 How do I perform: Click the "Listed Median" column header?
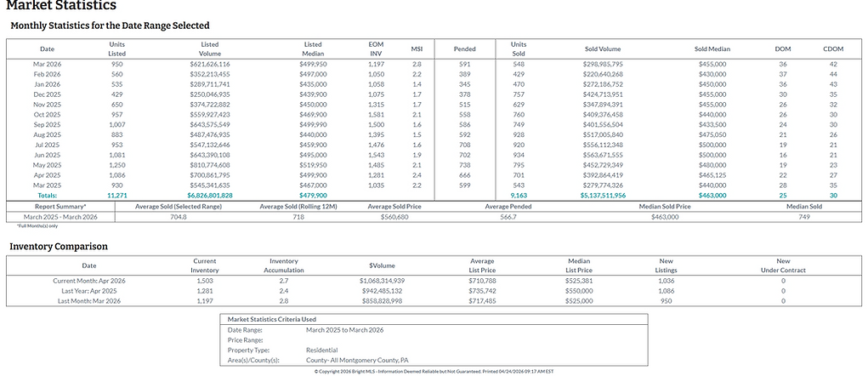pos(314,48)
